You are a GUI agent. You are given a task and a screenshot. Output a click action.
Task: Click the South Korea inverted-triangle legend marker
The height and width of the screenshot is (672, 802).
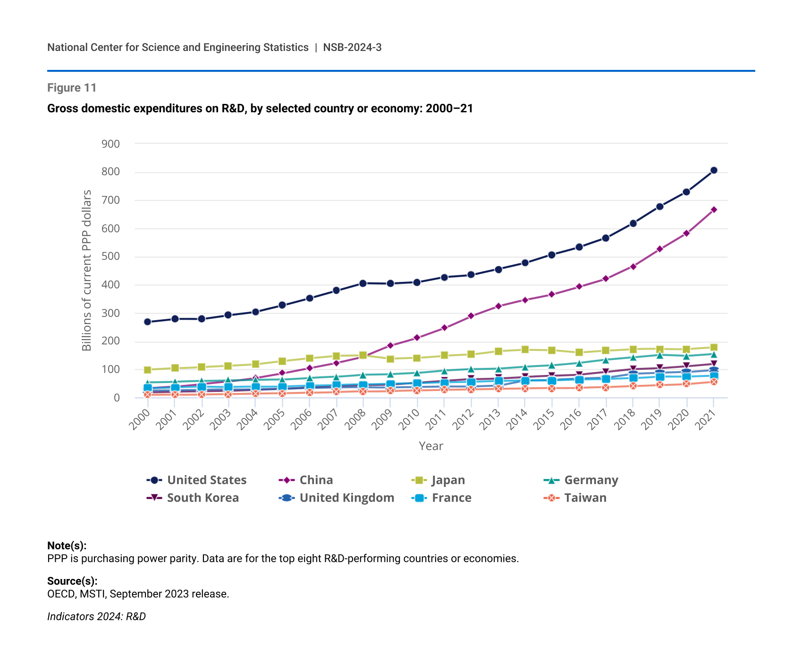coord(154,498)
